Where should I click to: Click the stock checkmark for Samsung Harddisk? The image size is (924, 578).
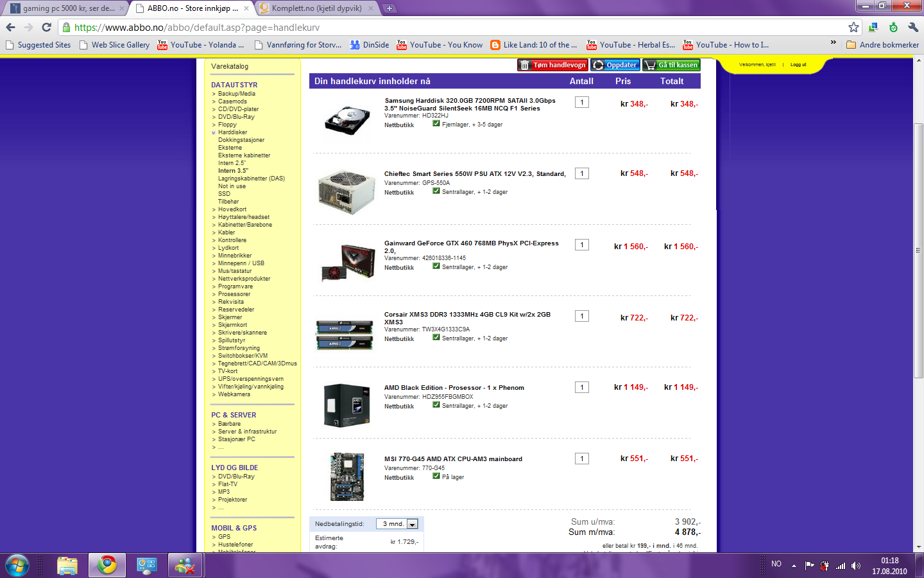click(x=436, y=124)
